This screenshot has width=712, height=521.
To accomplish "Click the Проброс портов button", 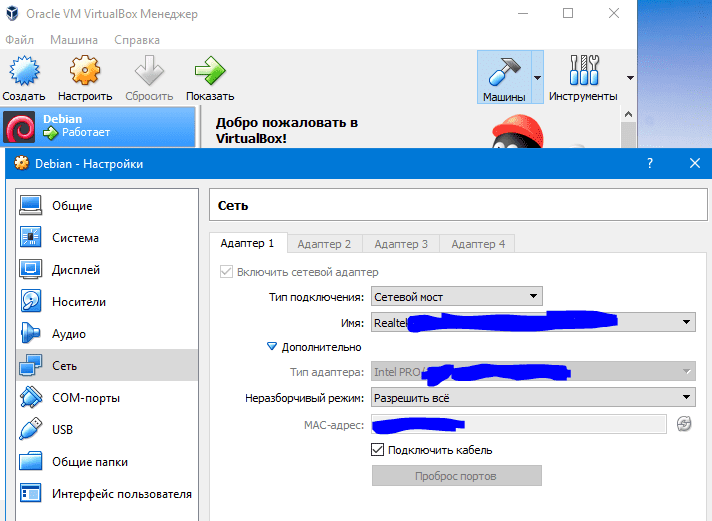I will point(456,476).
